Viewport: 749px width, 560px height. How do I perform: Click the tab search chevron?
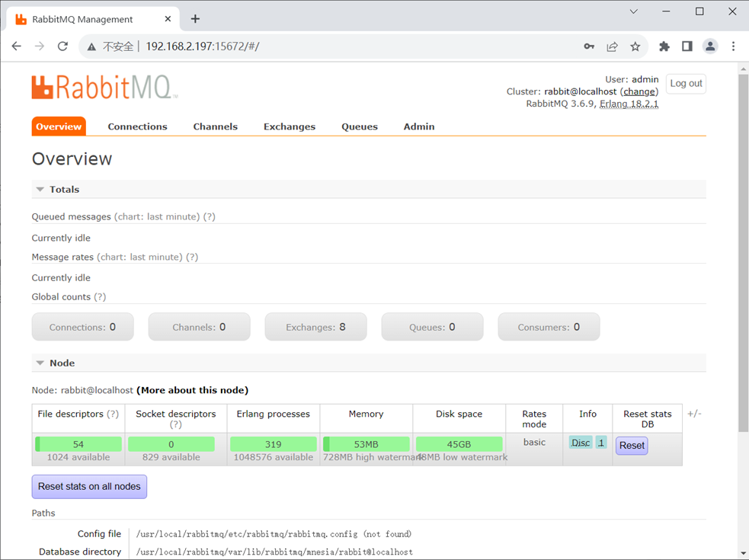[x=633, y=11]
